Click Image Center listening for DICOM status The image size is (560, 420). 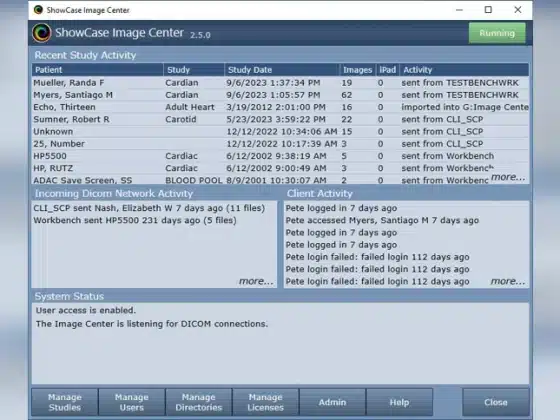pos(152,324)
